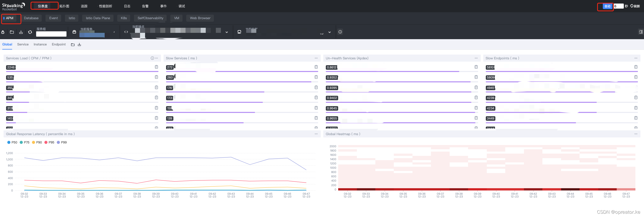Screen dimensions: 644x217
Task: Copy the endpoint name in row 5810
Action: point(636,67)
